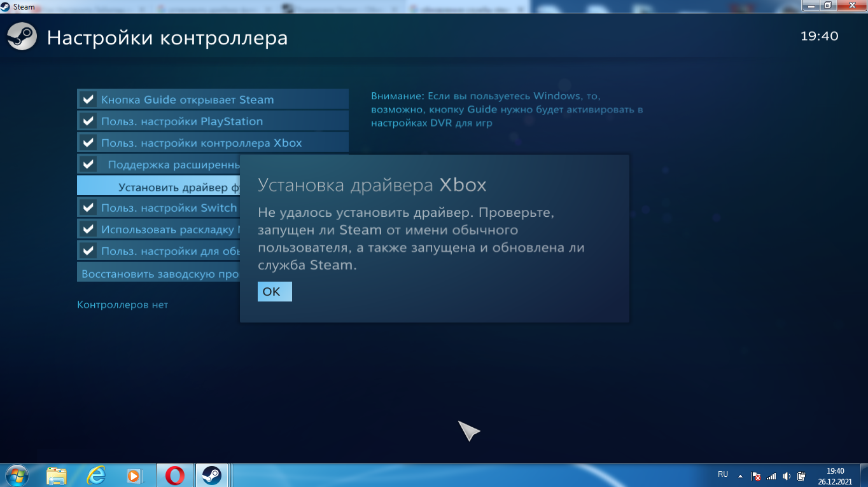
Task: Click the Внимание warning note text
Action: click(507, 109)
